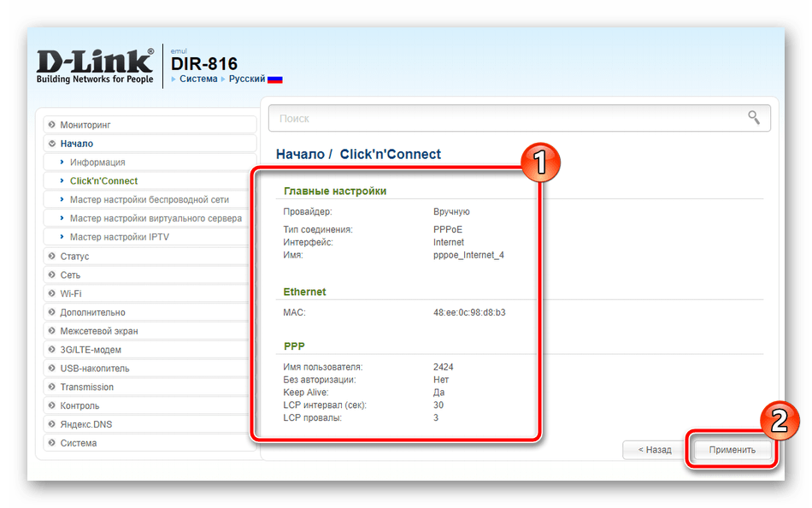Open the Система header dropdown

(198, 79)
